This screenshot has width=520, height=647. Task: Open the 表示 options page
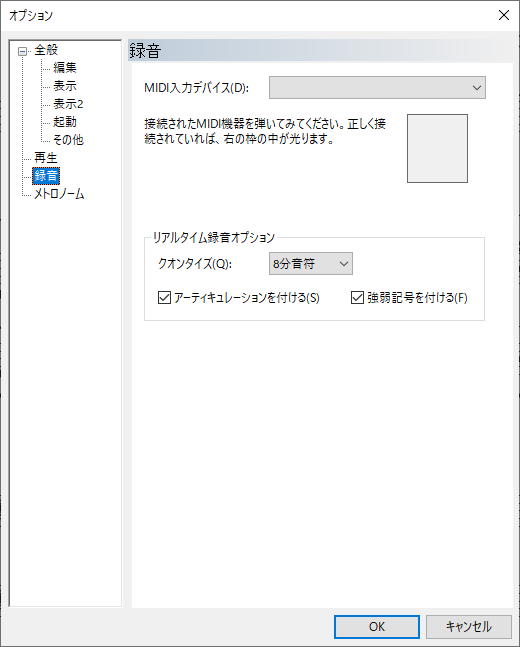65,86
